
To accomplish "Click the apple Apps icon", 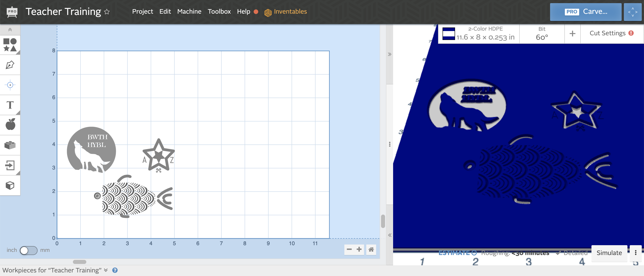I will (10, 125).
